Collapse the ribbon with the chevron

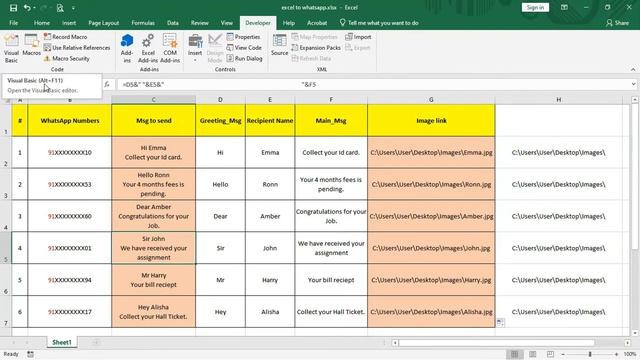[633, 69]
